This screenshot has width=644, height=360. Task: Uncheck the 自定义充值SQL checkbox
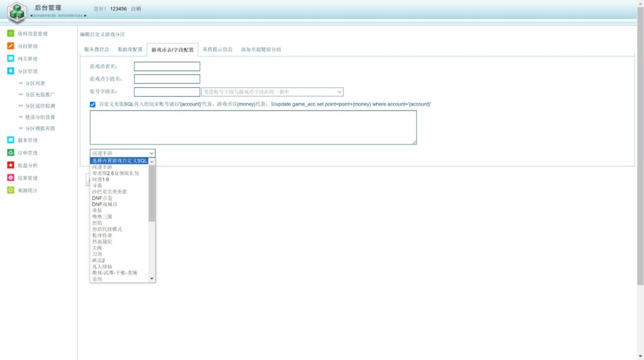point(93,104)
